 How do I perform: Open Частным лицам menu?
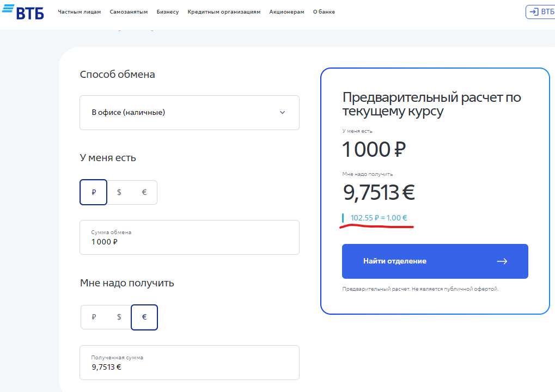(80, 12)
